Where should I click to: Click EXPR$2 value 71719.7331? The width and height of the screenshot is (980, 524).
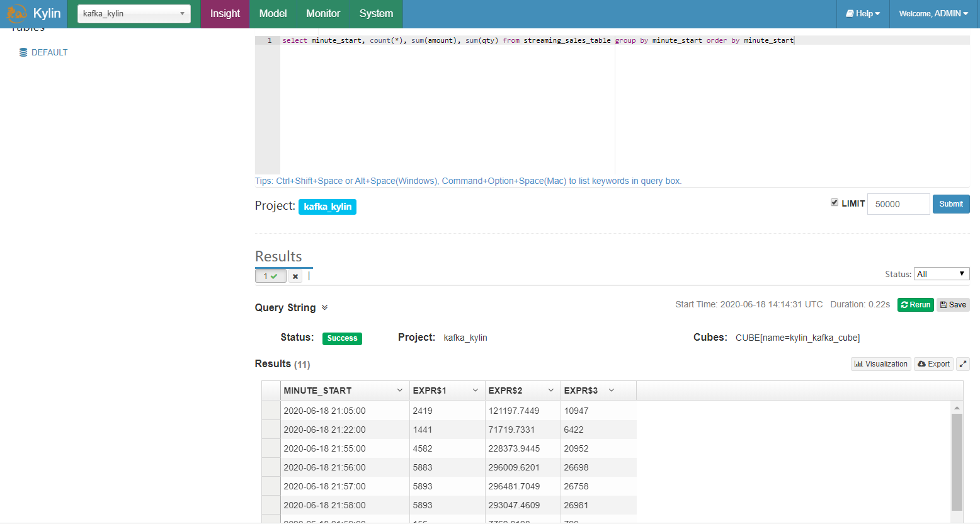(523, 430)
